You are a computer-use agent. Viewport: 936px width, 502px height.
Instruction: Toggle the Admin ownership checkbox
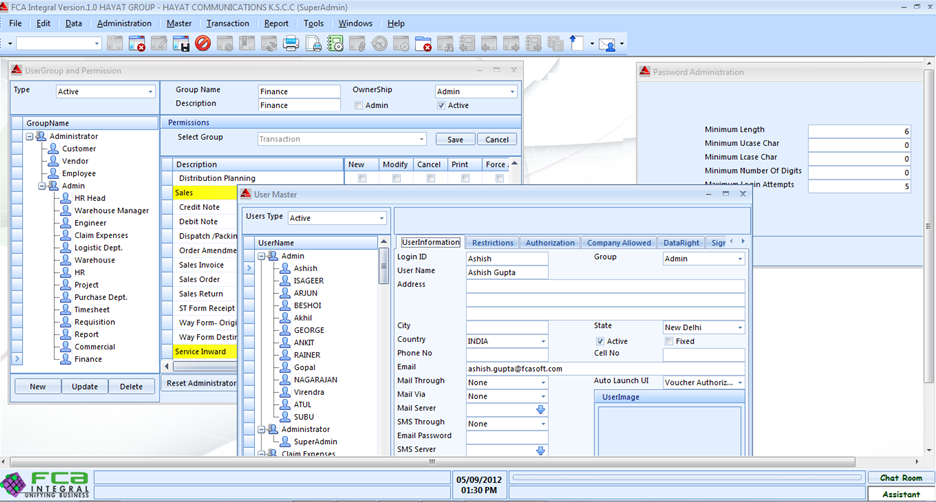click(358, 105)
